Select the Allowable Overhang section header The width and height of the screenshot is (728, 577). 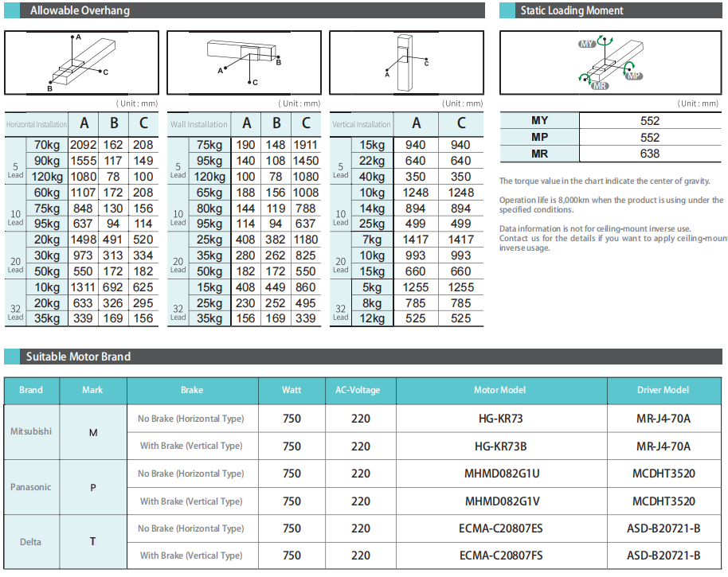80,11
